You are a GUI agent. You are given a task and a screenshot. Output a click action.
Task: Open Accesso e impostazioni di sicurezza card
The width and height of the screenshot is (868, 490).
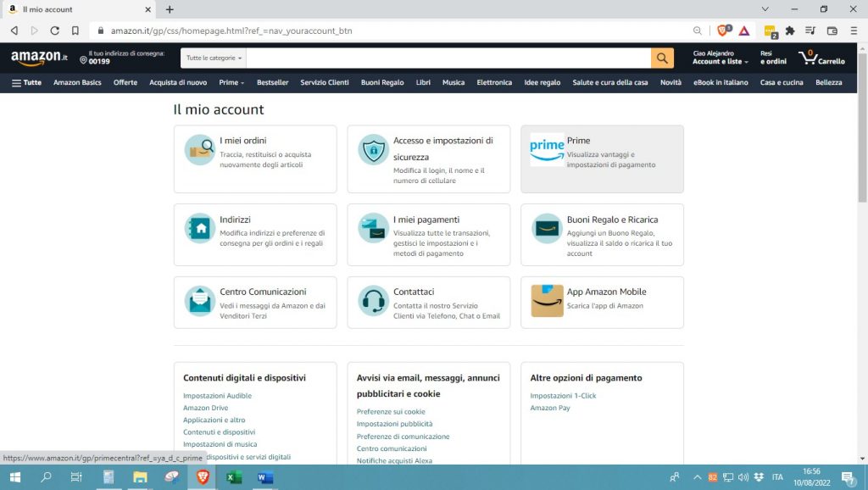point(428,159)
